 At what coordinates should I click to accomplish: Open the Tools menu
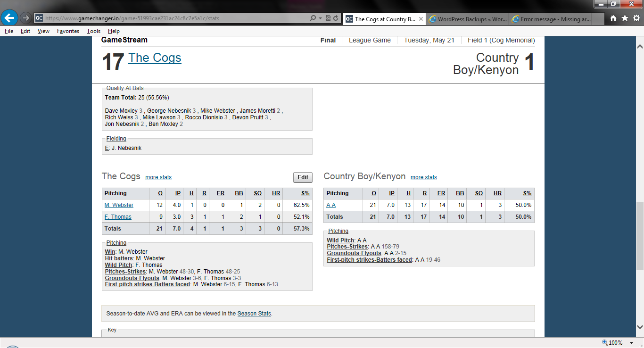click(x=93, y=31)
